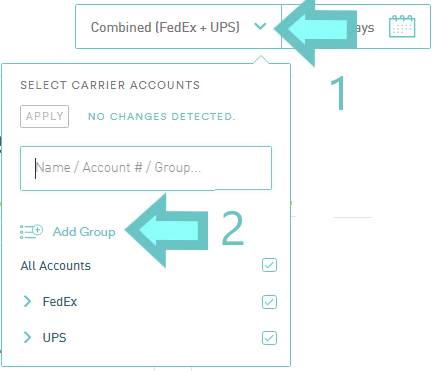The height and width of the screenshot is (371, 435).
Task: Click the APPLY button
Action: pyautogui.click(x=45, y=116)
